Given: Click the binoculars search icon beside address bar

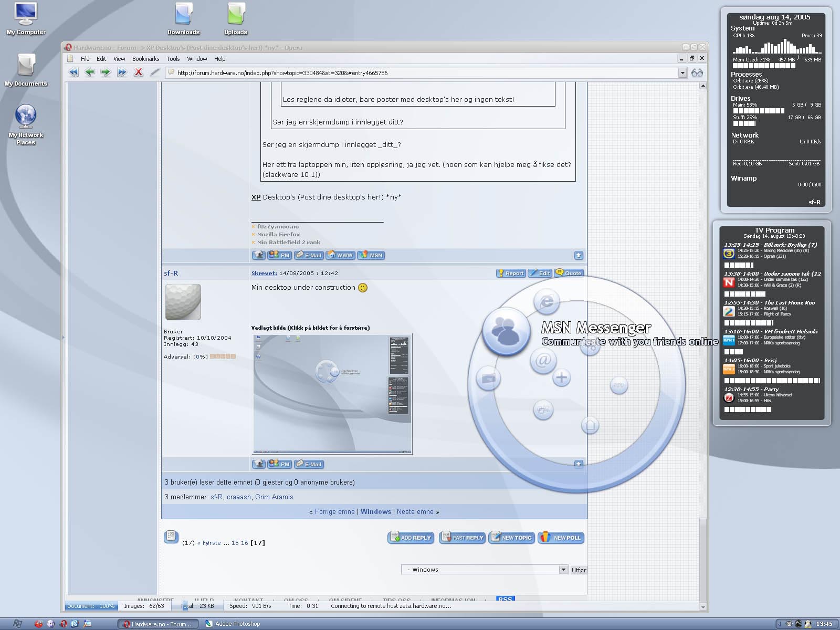Looking at the screenshot, I should (697, 73).
